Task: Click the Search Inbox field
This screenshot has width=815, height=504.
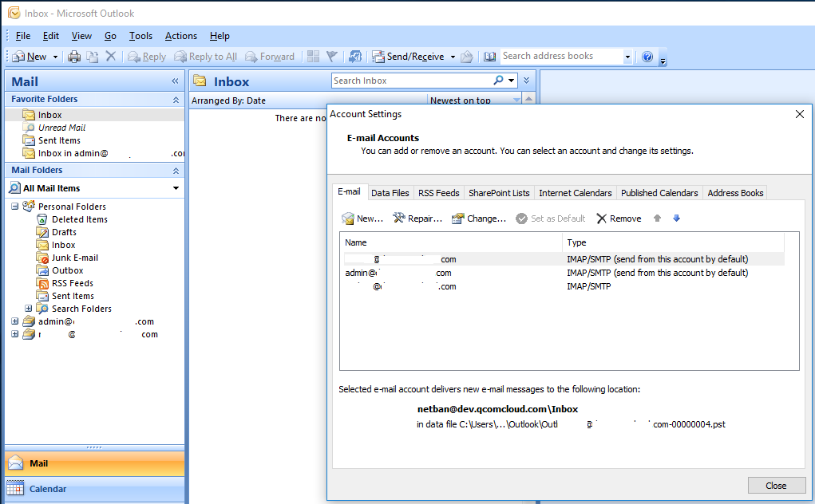Action: coord(410,81)
